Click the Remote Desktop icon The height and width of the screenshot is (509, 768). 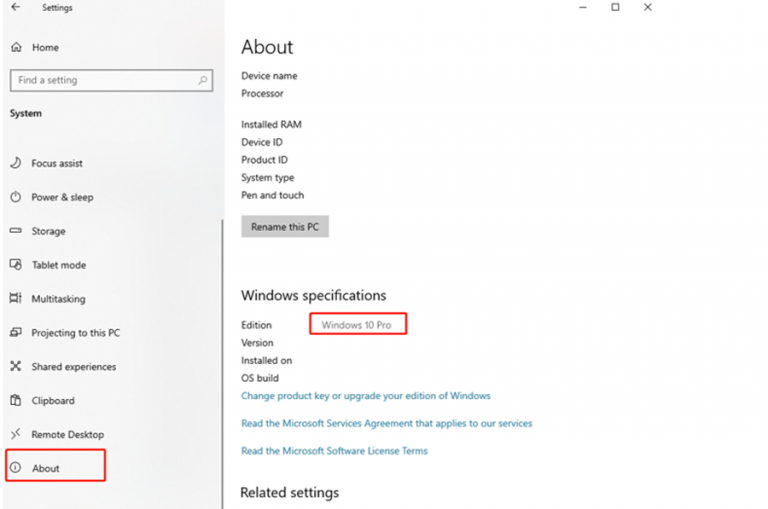(x=15, y=435)
